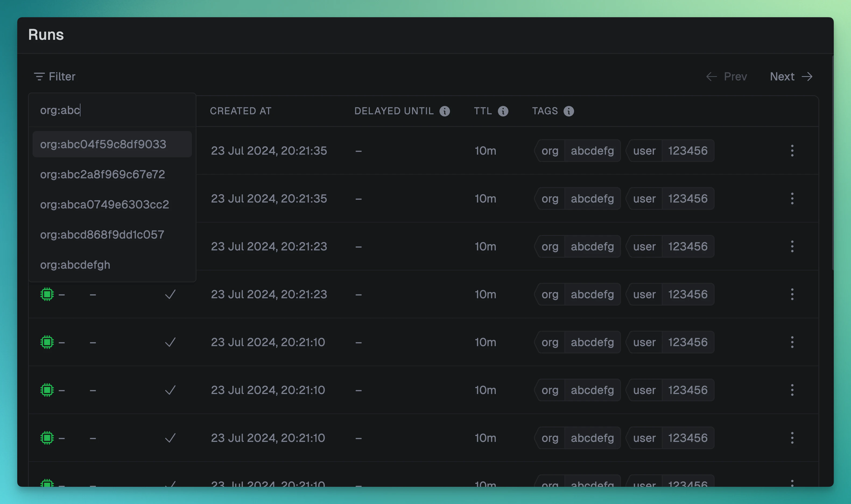The height and width of the screenshot is (504, 851).
Task: Click the Delayed Until info icon
Action: [445, 111]
